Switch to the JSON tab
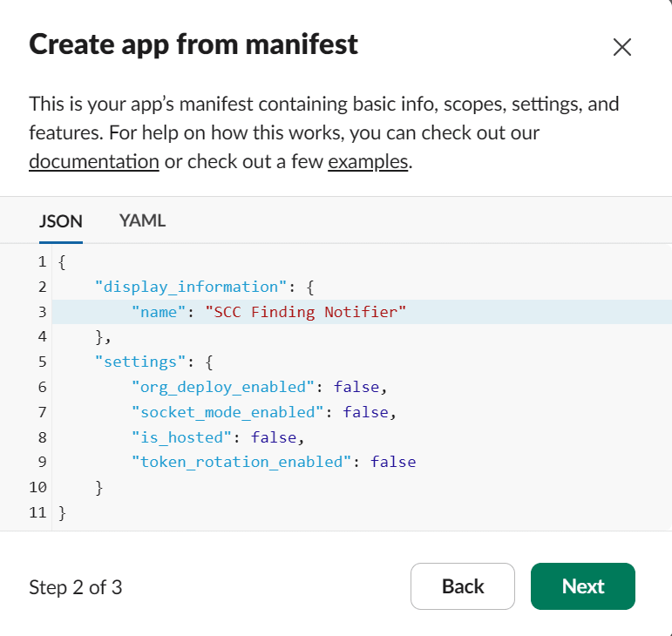The width and height of the screenshot is (672, 636). pos(61,221)
